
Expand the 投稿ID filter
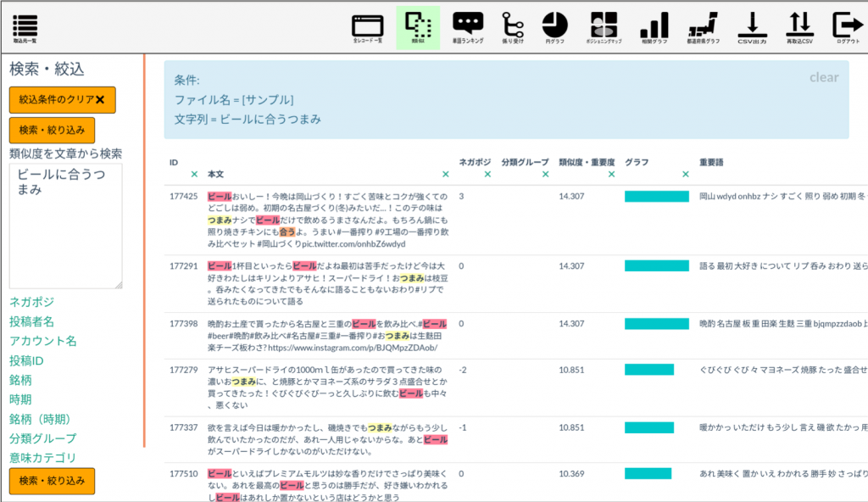(x=26, y=360)
